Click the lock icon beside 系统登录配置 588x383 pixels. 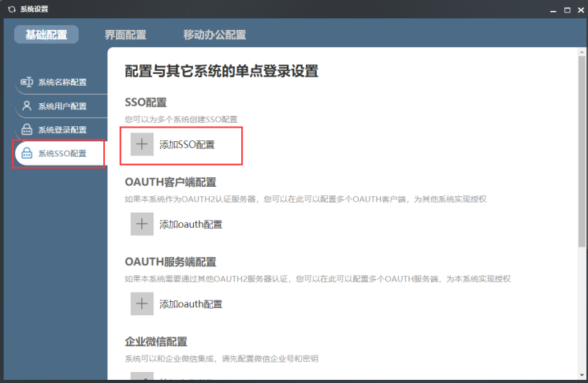[x=27, y=130]
